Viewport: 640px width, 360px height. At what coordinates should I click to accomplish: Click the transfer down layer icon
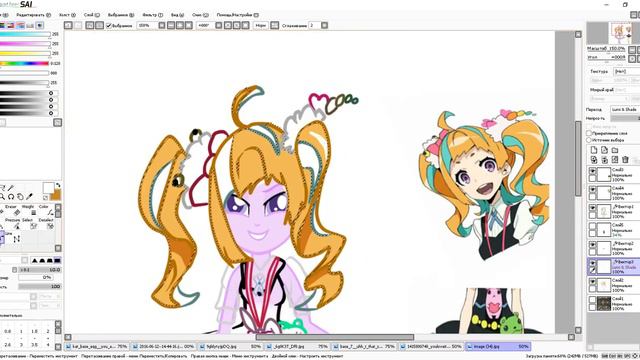click(x=594, y=160)
